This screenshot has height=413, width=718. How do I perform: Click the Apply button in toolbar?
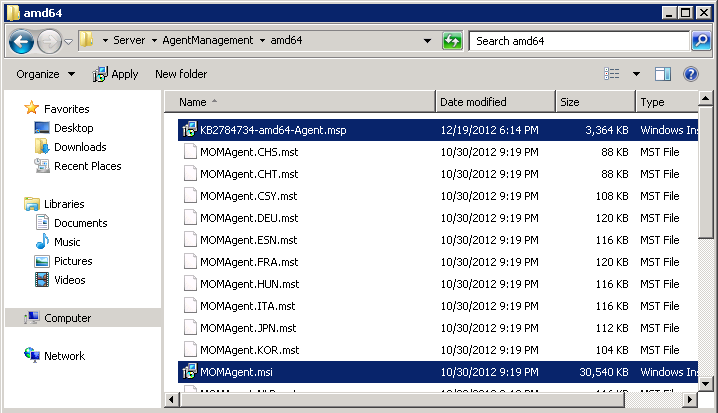pos(115,74)
